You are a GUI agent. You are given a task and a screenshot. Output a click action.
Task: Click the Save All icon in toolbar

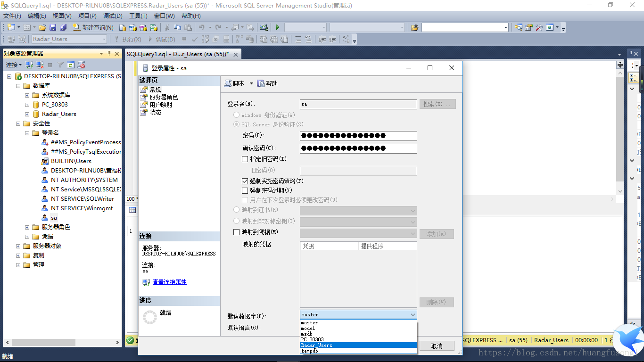click(x=63, y=27)
